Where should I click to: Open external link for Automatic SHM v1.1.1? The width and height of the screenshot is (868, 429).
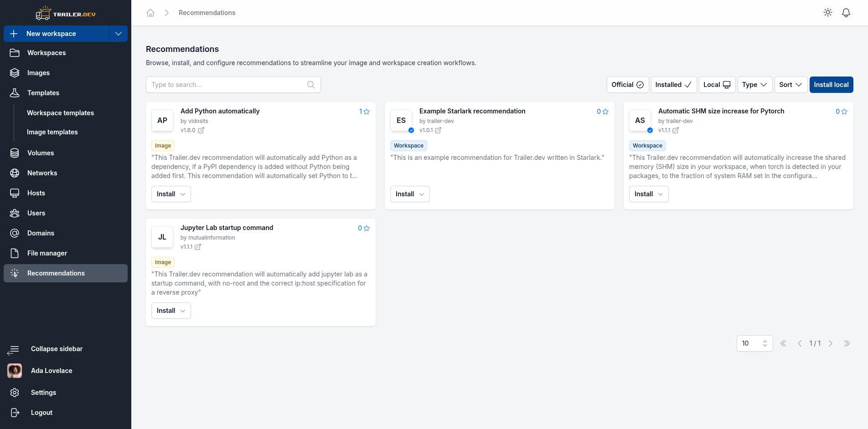coord(676,130)
